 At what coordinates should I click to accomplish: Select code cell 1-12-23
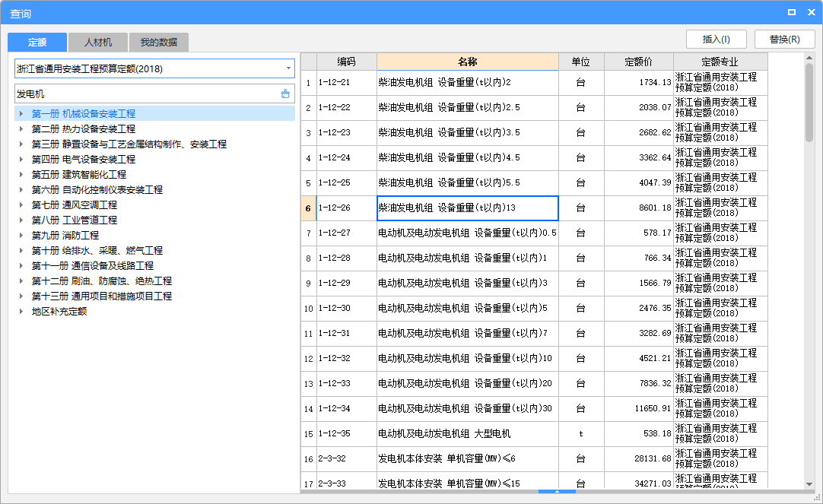[x=346, y=133]
